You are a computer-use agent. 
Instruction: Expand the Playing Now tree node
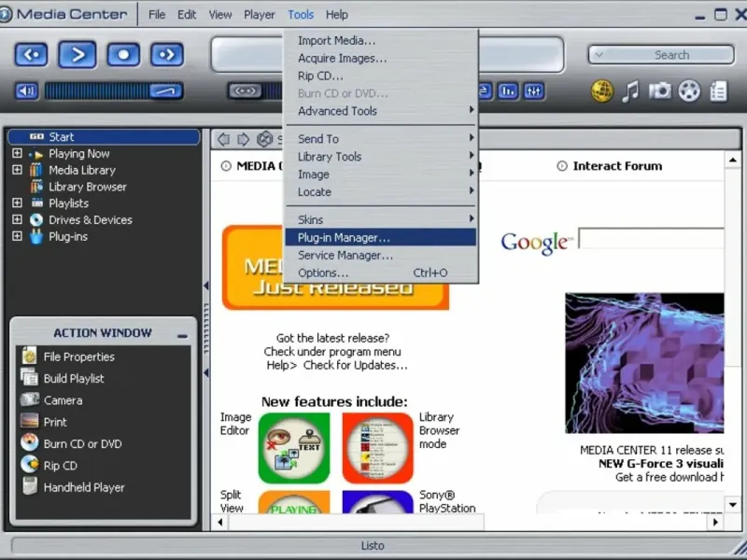pos(17,153)
